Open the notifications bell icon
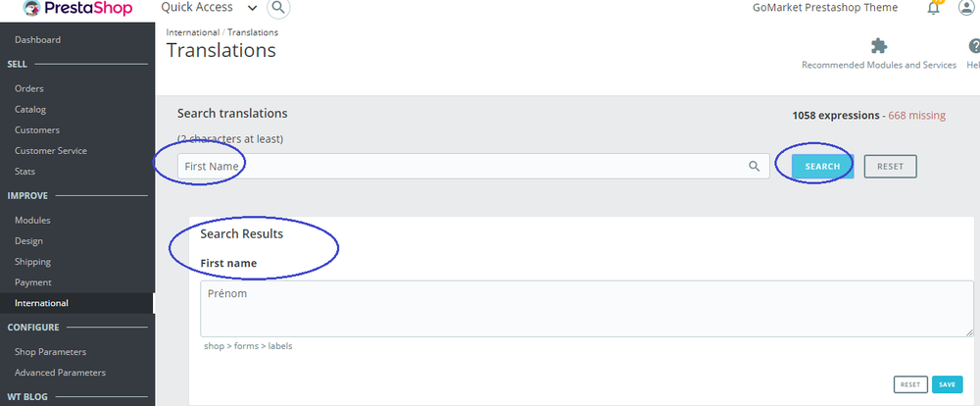 (933, 8)
